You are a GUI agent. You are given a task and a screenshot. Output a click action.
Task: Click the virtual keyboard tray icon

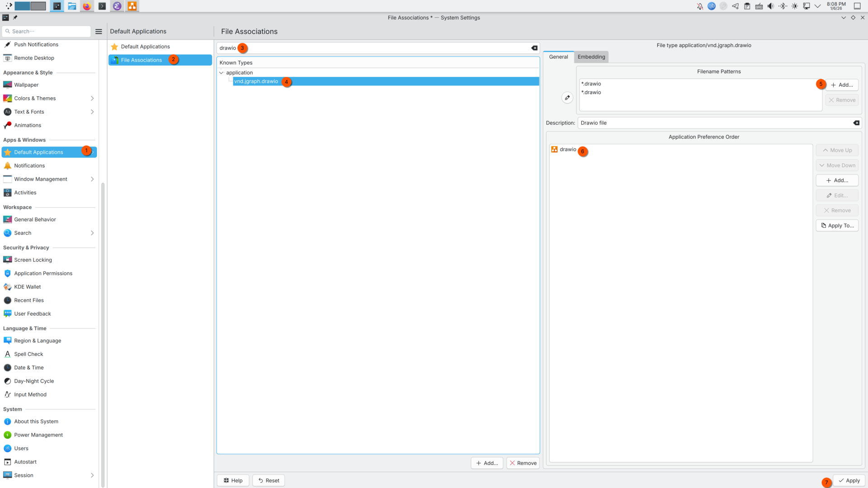coord(759,6)
